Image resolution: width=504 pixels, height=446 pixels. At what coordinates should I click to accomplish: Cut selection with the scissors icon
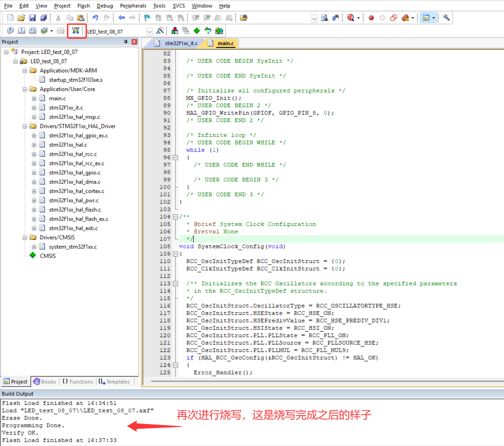click(58, 18)
